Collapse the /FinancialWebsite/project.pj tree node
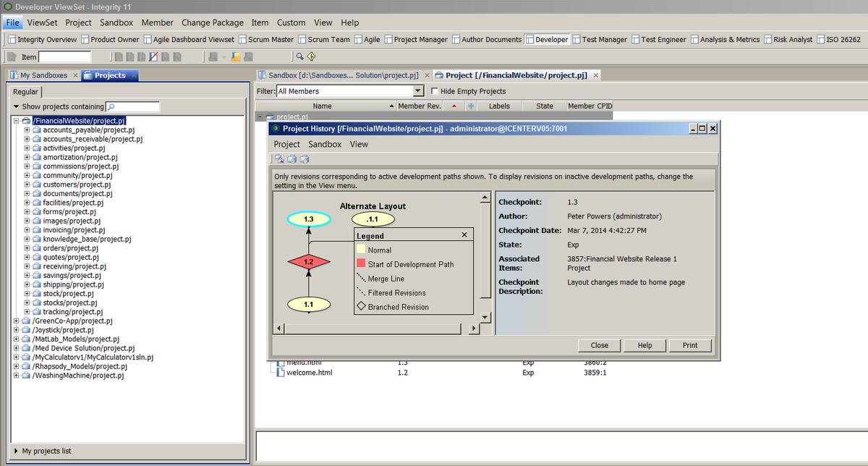Viewport: 868px width, 466px height. point(17,121)
